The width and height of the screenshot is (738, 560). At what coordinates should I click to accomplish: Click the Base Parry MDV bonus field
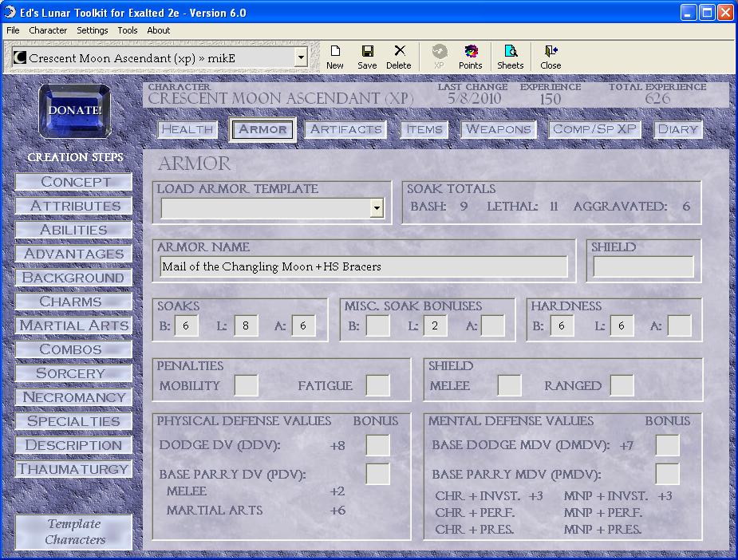point(668,474)
